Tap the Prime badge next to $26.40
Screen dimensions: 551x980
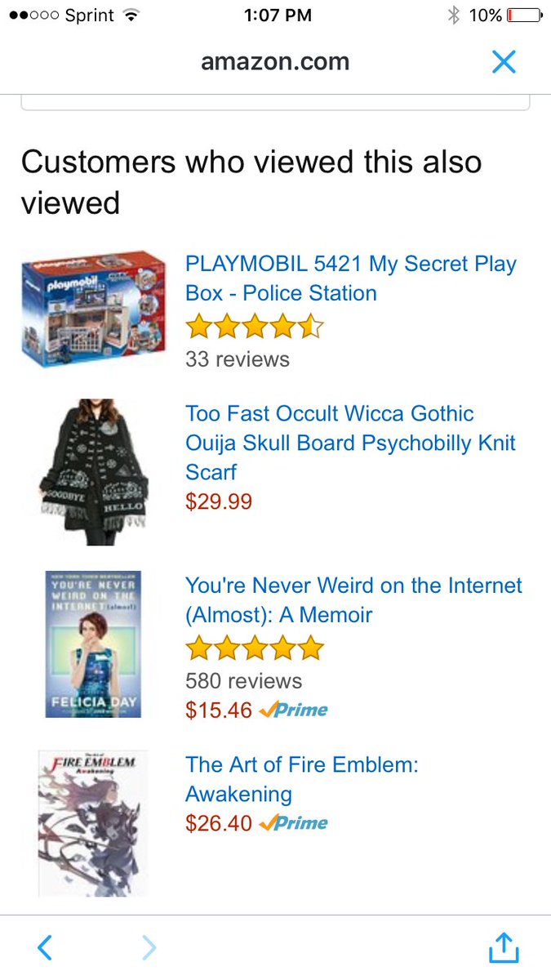click(293, 823)
